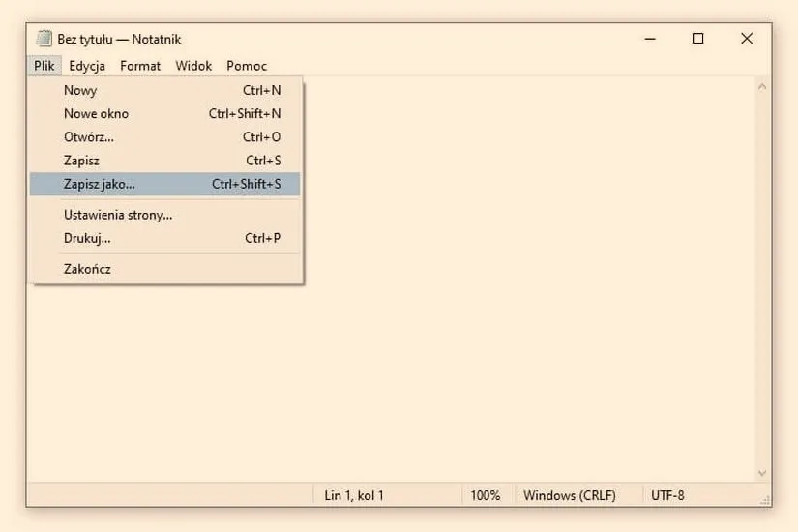Click Zapisz to save the file
Image resolution: width=798 pixels, height=532 pixels.
164,161
